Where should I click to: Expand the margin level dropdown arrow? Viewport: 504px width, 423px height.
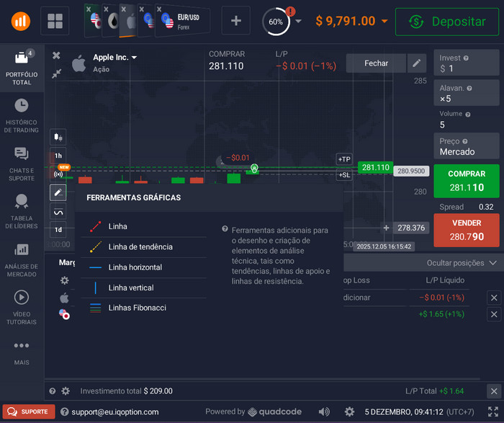(299, 21)
